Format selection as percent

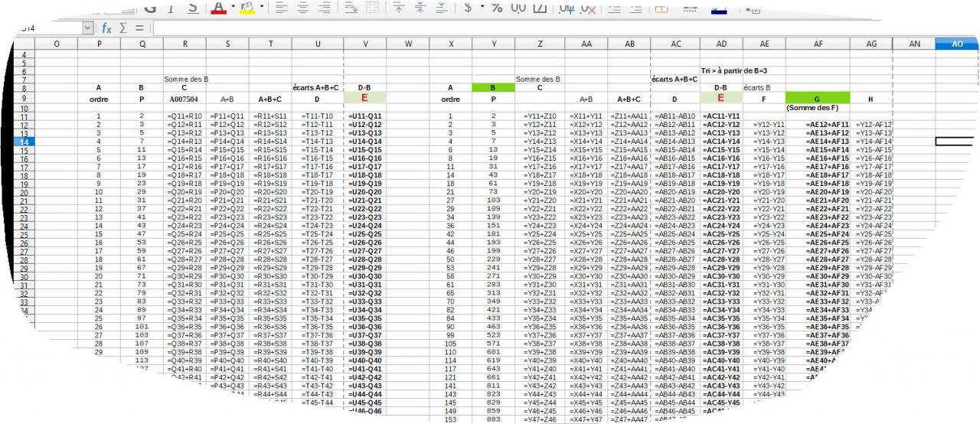[x=496, y=7]
